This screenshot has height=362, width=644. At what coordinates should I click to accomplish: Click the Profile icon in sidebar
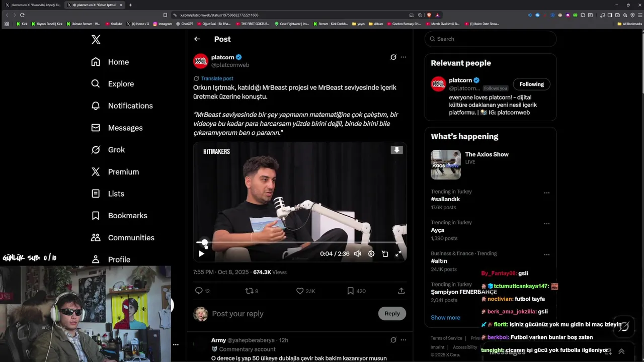click(x=96, y=259)
